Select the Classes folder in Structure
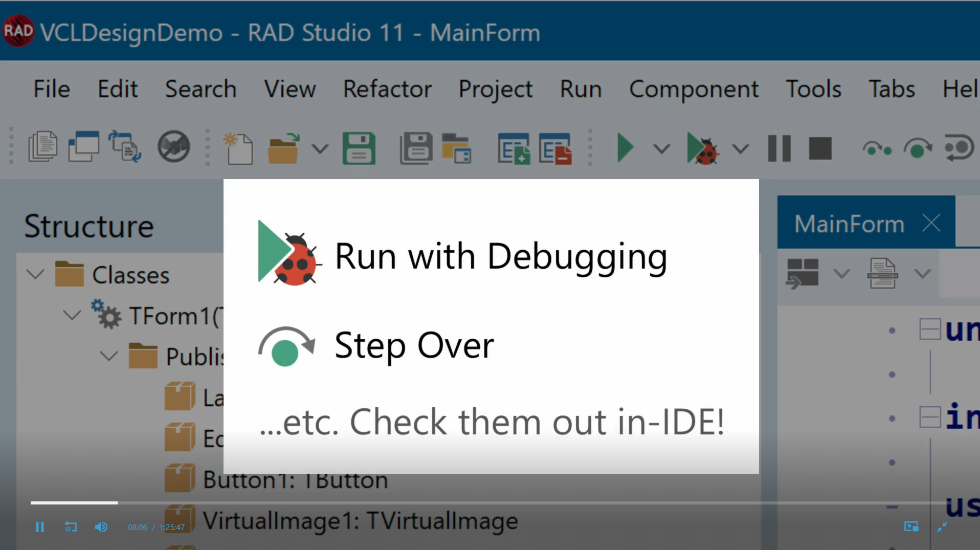 (113, 274)
